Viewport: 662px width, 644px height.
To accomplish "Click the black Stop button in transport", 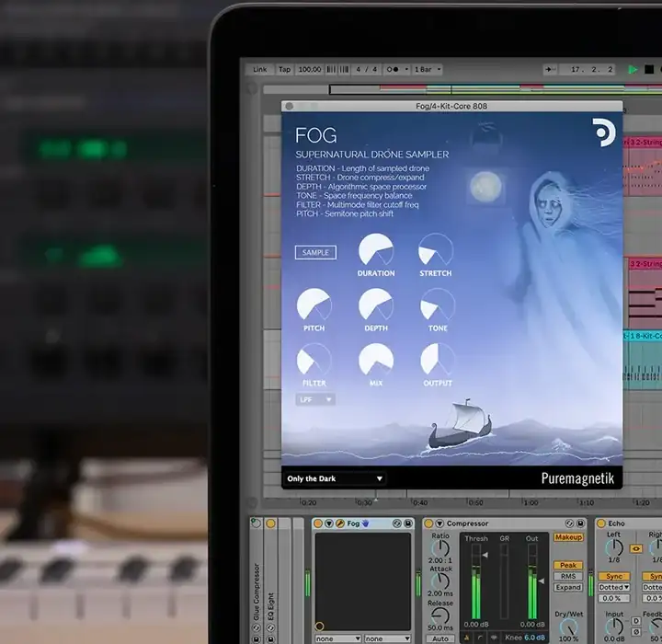I will tap(649, 69).
